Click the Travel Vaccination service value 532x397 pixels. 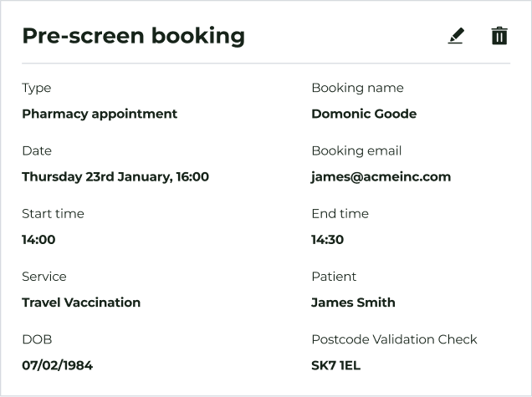[81, 303]
